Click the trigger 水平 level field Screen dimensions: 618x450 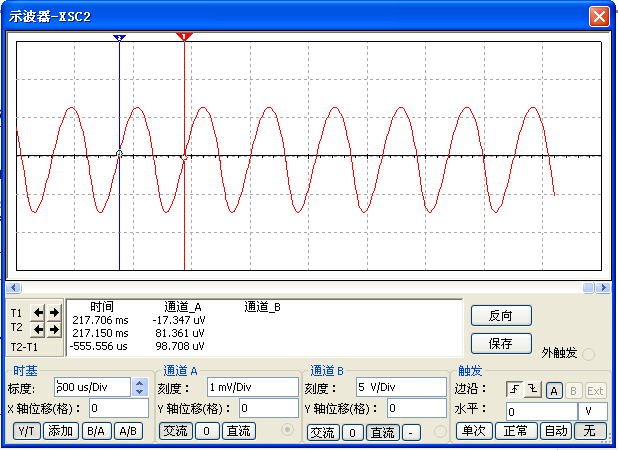542,411
